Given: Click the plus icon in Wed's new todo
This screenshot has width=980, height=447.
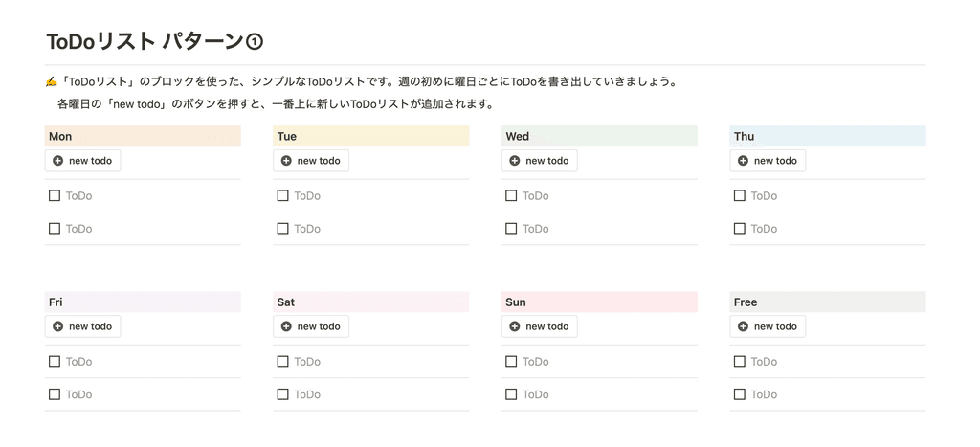Looking at the screenshot, I should 515,161.
